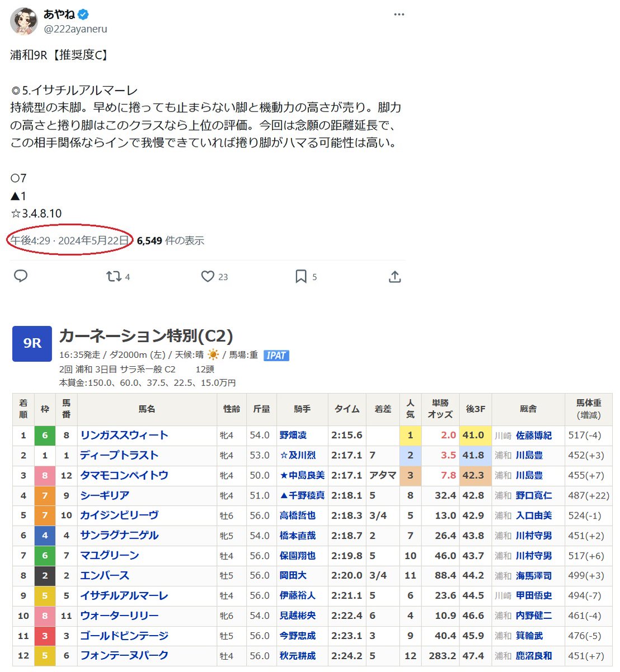Click the sunny weather icon
This screenshot has height=672, width=620.
click(x=213, y=354)
